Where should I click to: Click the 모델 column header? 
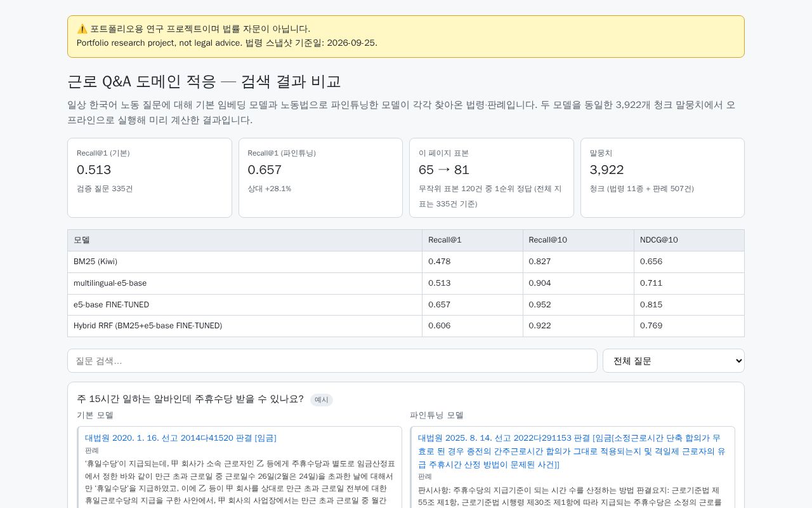pyautogui.click(x=245, y=240)
